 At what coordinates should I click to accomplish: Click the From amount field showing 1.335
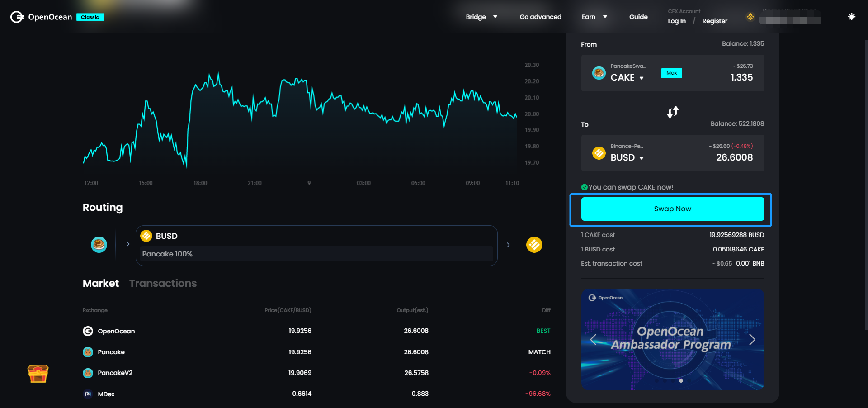coord(742,77)
